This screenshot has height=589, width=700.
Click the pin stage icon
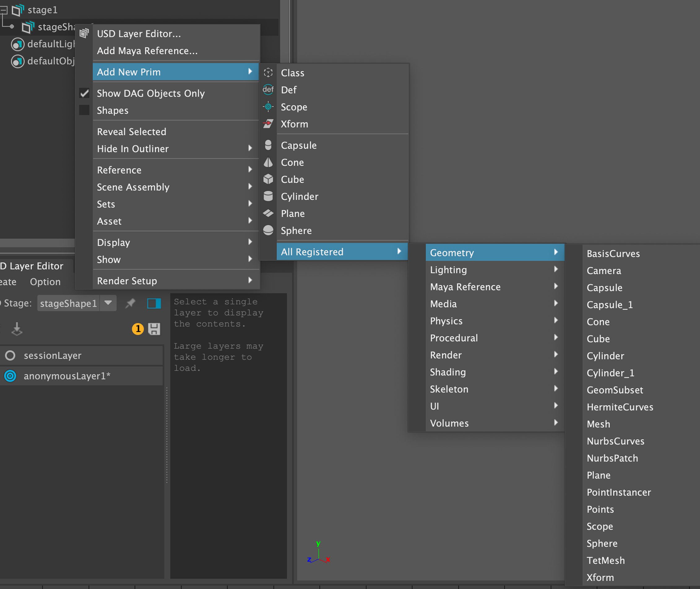130,303
